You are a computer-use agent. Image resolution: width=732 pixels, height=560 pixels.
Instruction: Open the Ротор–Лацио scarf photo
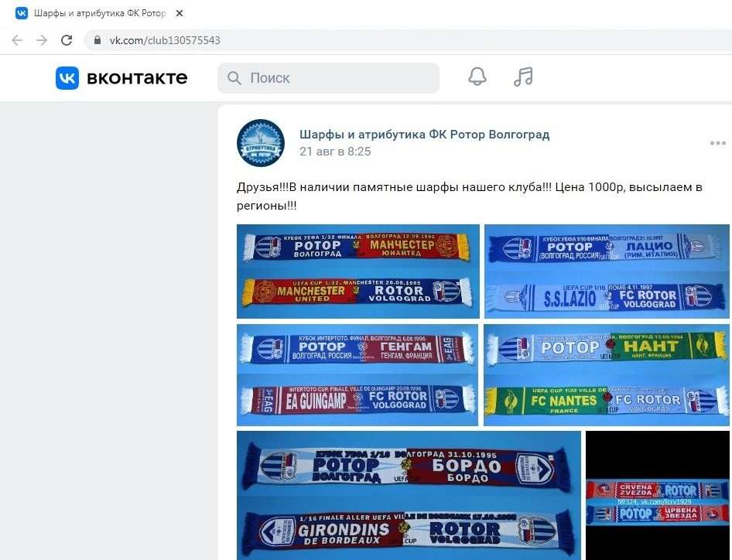point(607,271)
